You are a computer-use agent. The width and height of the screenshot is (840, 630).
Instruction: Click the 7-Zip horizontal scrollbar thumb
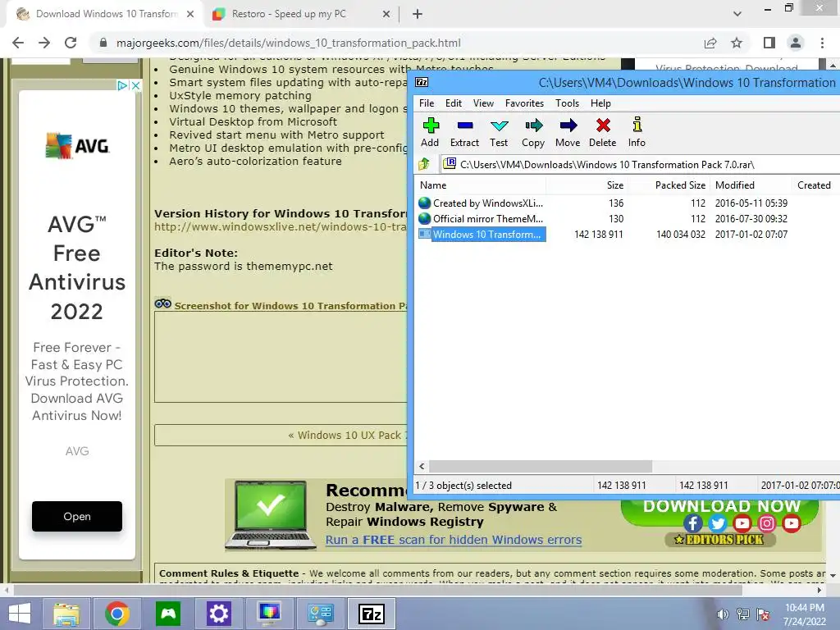point(540,466)
